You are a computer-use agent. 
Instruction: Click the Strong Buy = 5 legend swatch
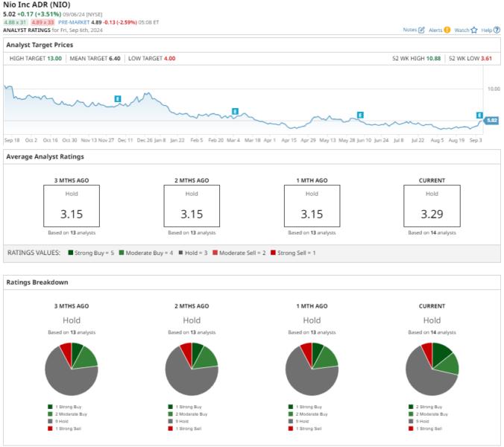[x=71, y=253]
